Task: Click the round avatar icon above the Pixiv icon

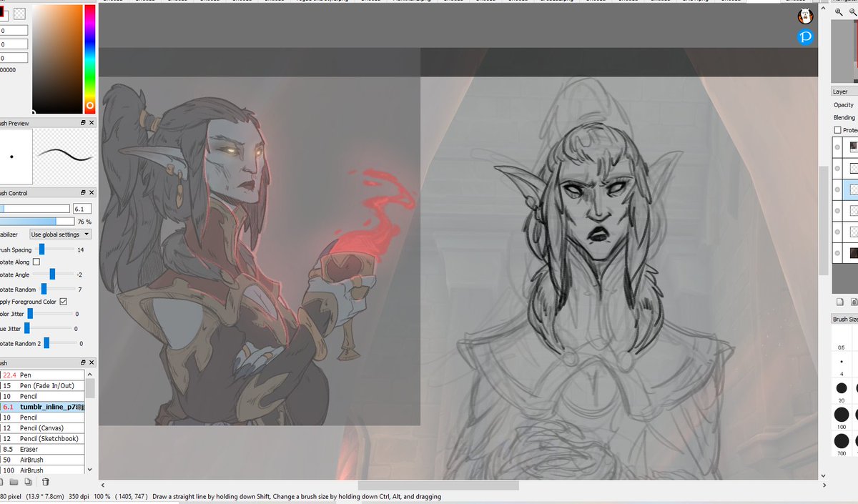Action: click(x=806, y=16)
